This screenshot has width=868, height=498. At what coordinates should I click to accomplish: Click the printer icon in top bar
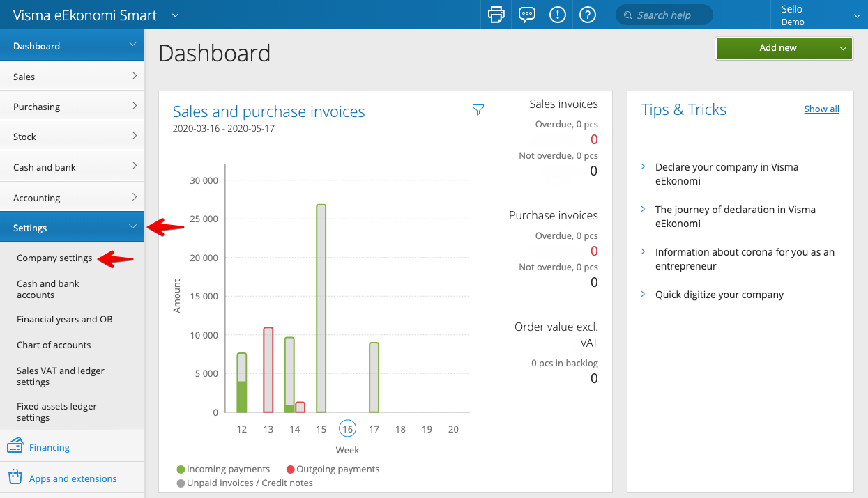[x=496, y=15]
